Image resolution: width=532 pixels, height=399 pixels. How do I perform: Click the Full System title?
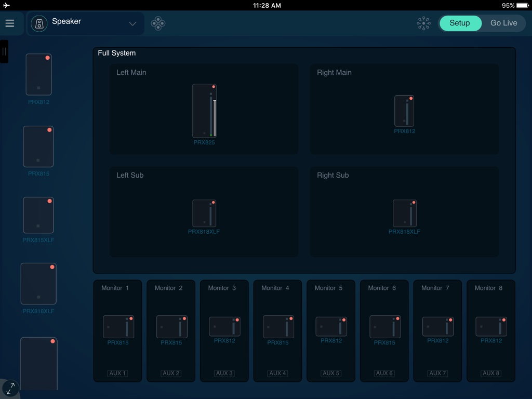[117, 53]
